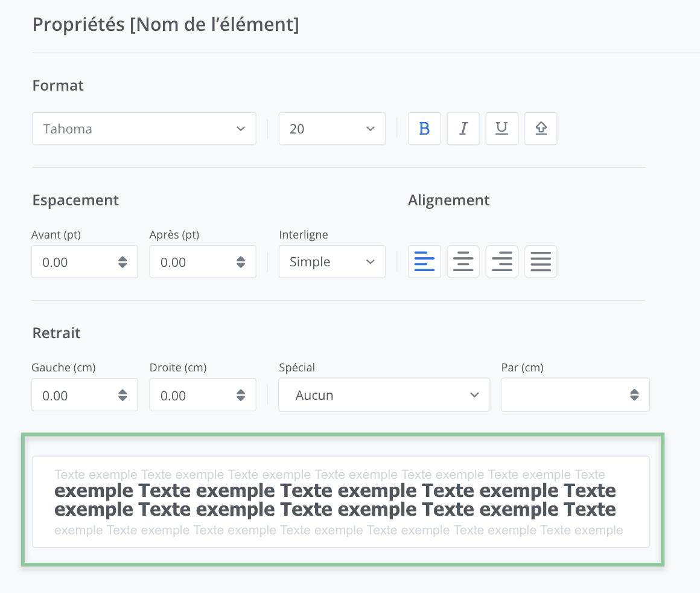Select justified text alignment
The width and height of the screenshot is (700, 593).
541,262
